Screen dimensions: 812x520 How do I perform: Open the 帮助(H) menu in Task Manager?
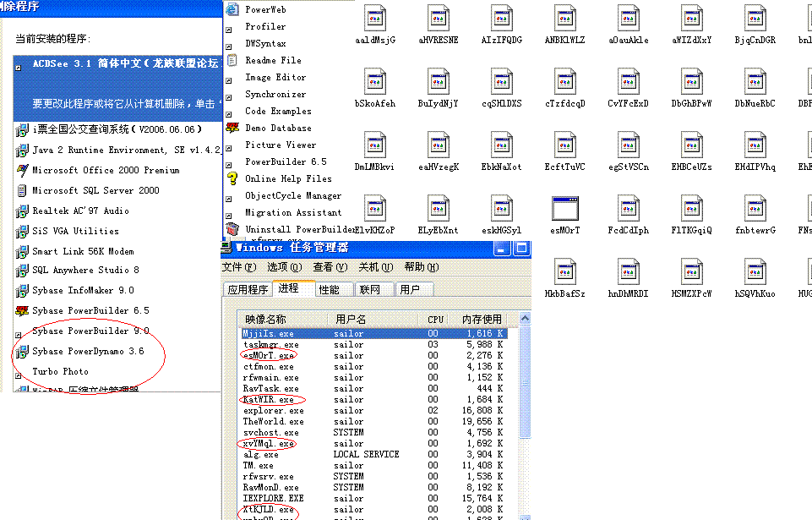click(422, 267)
